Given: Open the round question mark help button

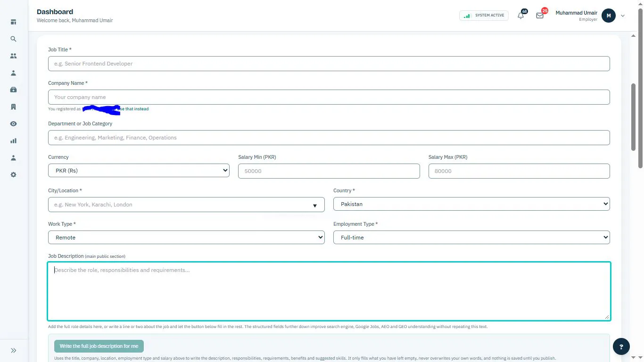Looking at the screenshot, I should point(621,346).
